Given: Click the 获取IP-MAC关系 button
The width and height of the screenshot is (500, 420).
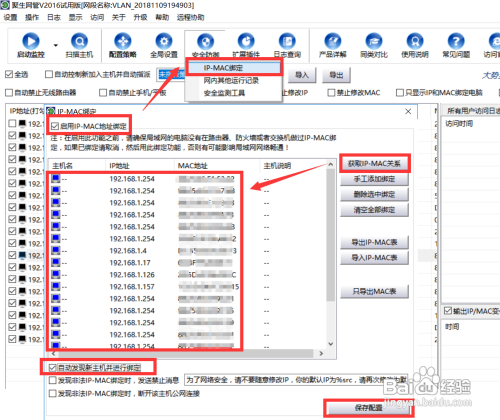Looking at the screenshot, I should [x=374, y=163].
